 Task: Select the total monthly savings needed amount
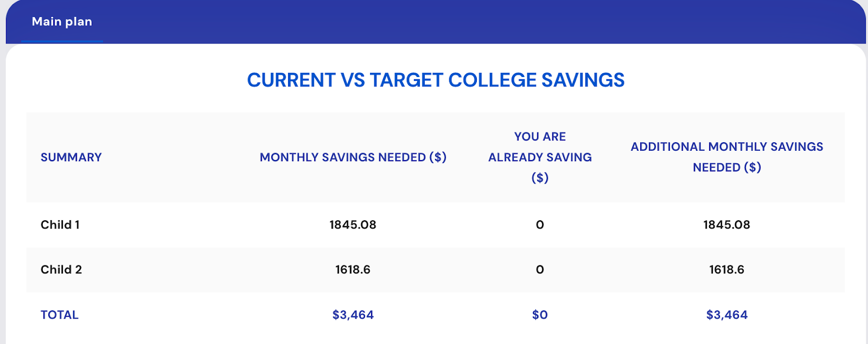pos(353,315)
